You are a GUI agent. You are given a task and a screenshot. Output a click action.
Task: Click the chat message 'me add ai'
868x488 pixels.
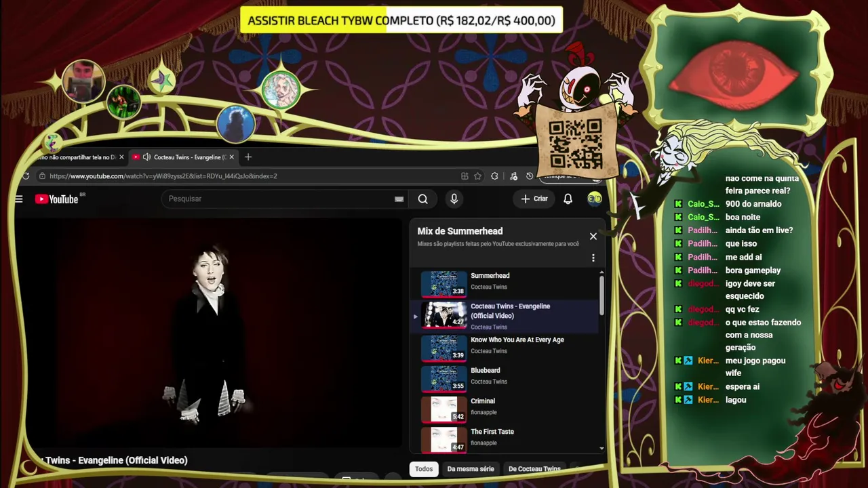tap(744, 257)
